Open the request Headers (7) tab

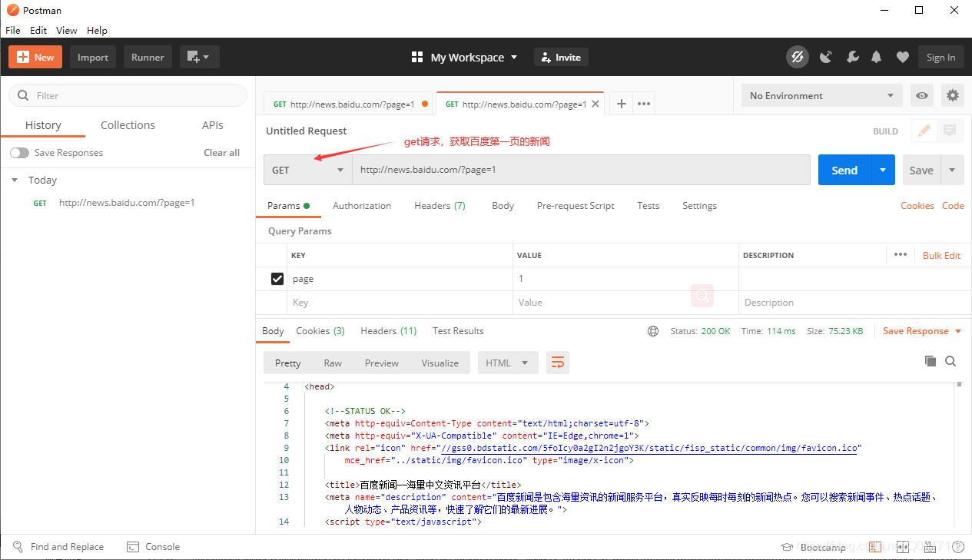click(x=440, y=206)
